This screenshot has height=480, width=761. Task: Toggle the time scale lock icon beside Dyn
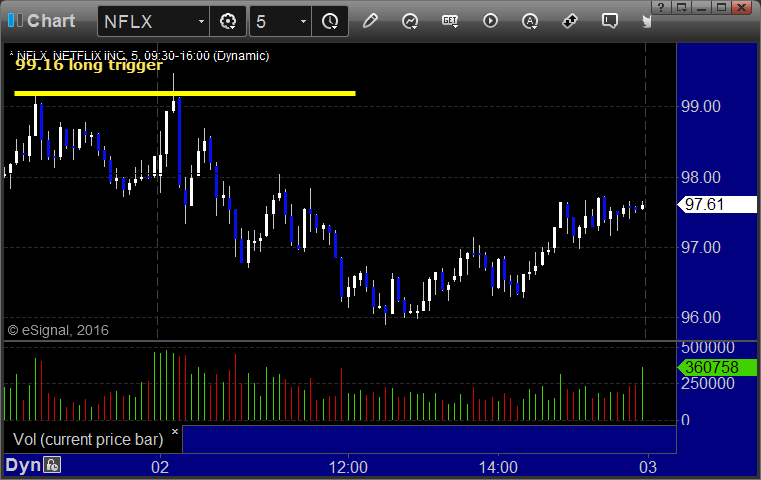[x=52, y=465]
